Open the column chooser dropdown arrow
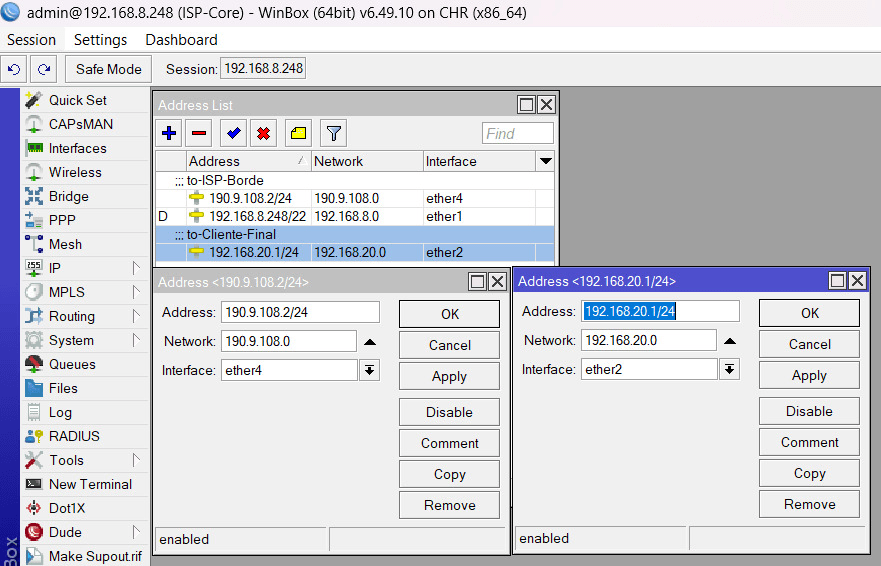 (545, 161)
